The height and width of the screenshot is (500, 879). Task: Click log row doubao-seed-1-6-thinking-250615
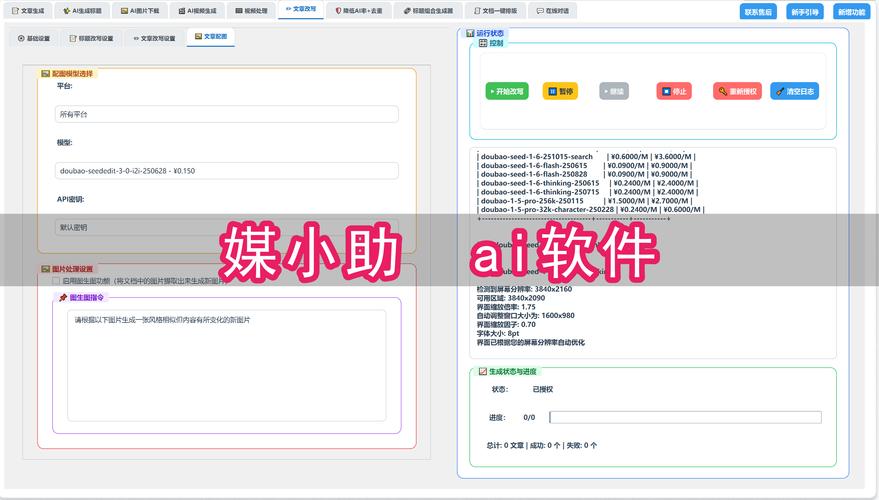(587, 183)
